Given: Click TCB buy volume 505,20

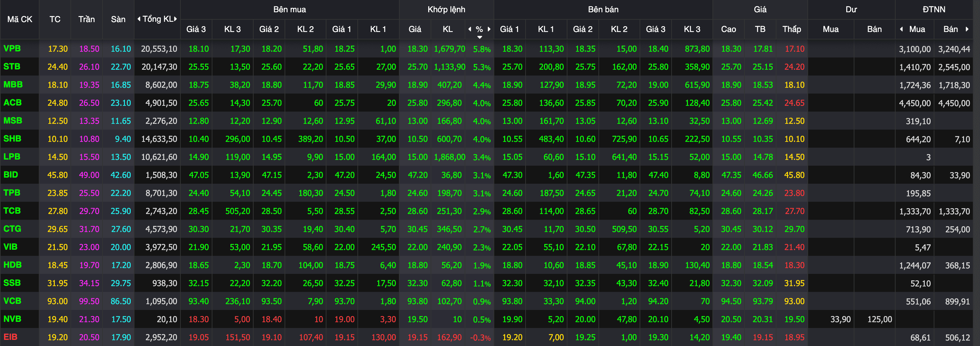Looking at the screenshot, I should [x=237, y=211].
